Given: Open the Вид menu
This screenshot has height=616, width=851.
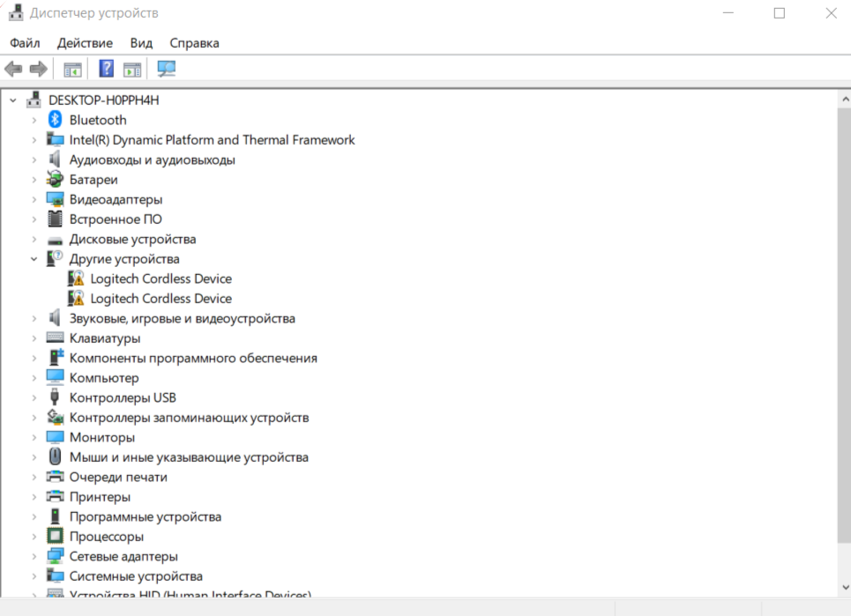Looking at the screenshot, I should pyautogui.click(x=141, y=43).
